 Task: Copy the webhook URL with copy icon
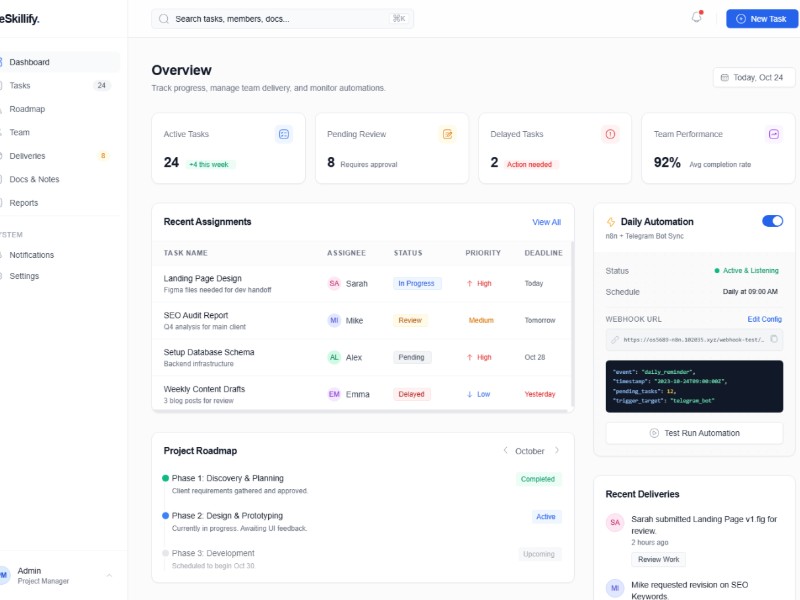tap(774, 339)
